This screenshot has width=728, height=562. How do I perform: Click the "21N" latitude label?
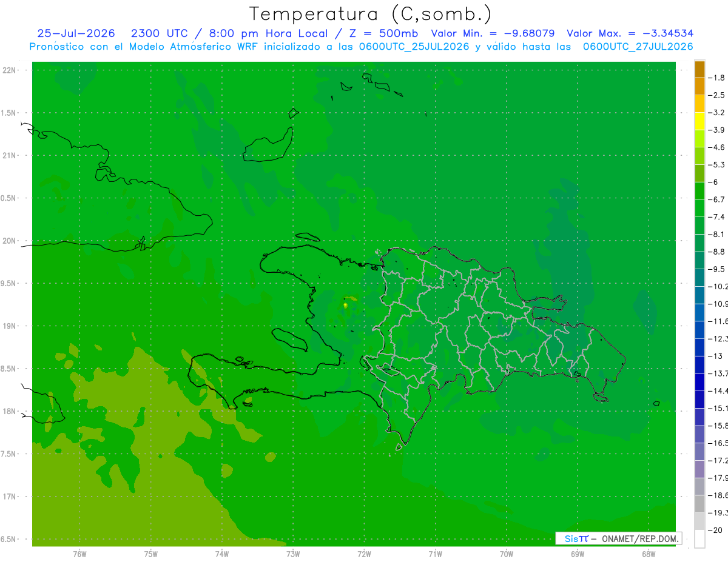tap(10, 155)
